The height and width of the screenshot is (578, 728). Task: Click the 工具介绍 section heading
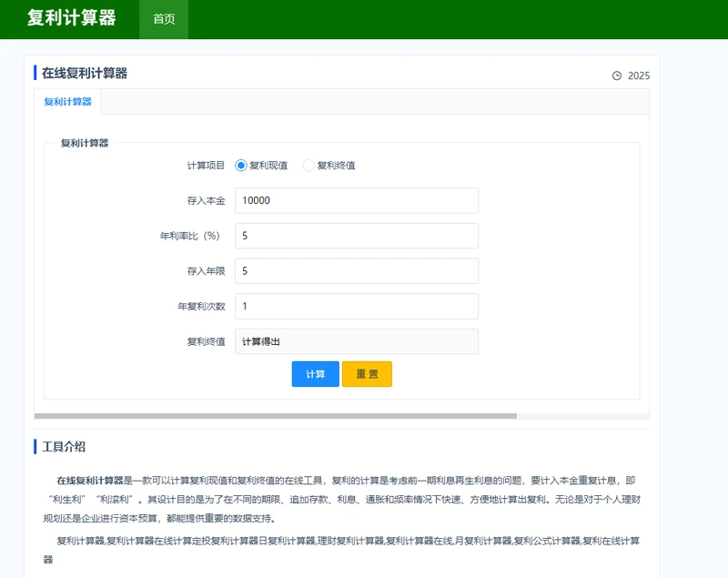click(65, 447)
